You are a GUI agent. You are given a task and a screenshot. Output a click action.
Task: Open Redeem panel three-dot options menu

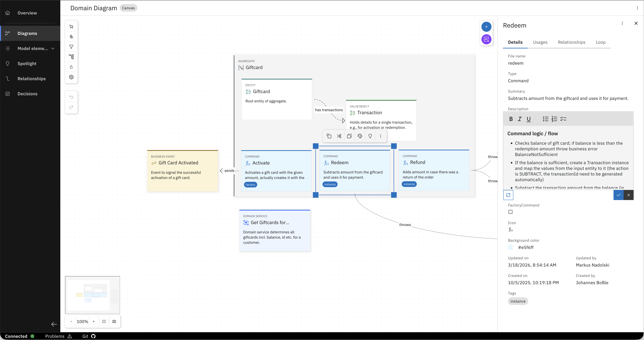tap(622, 23)
